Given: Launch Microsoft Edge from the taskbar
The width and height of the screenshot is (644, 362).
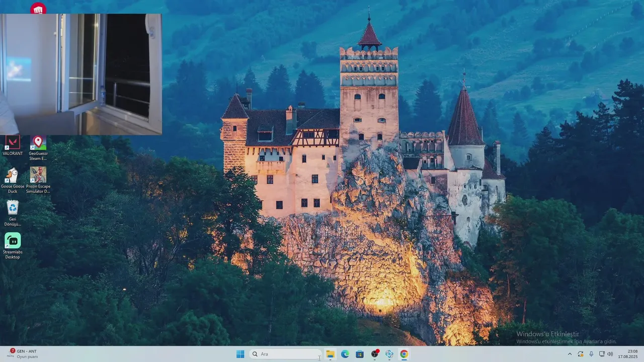Looking at the screenshot, I should pyautogui.click(x=345, y=354).
